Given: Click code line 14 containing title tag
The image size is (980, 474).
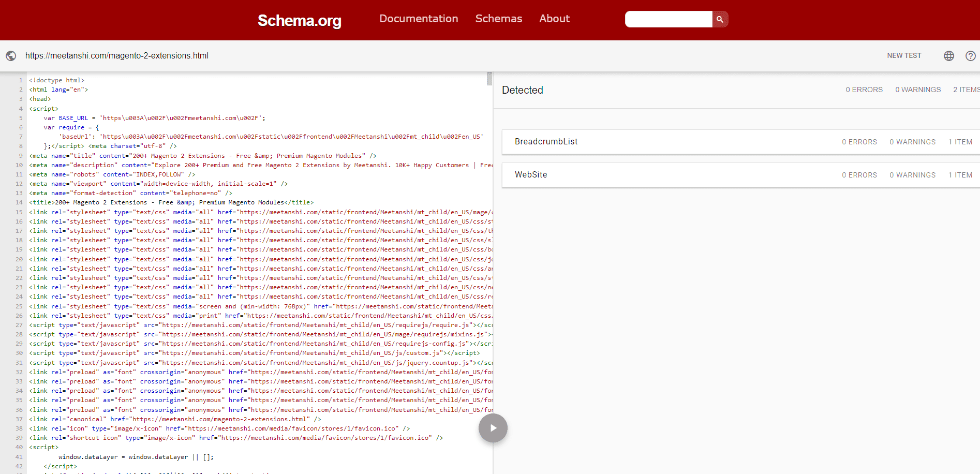Looking at the screenshot, I should coord(171,202).
